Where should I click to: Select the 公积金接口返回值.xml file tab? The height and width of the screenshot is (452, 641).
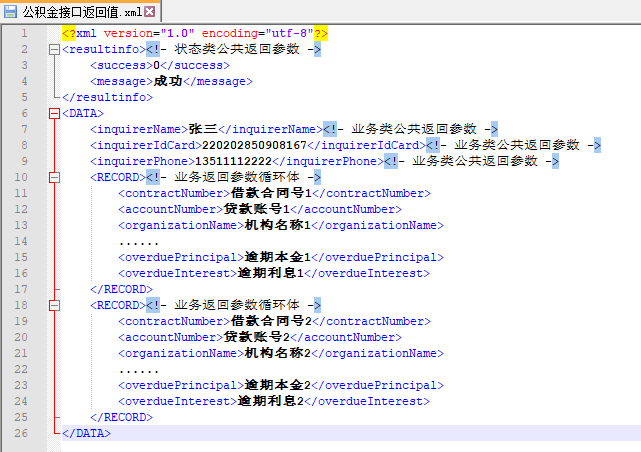coord(81,11)
